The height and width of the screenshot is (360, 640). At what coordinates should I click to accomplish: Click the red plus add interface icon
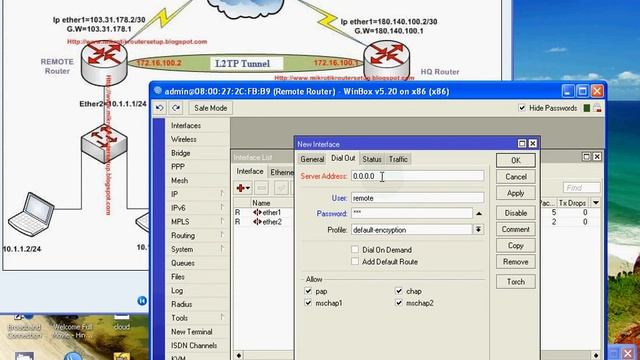point(243,188)
